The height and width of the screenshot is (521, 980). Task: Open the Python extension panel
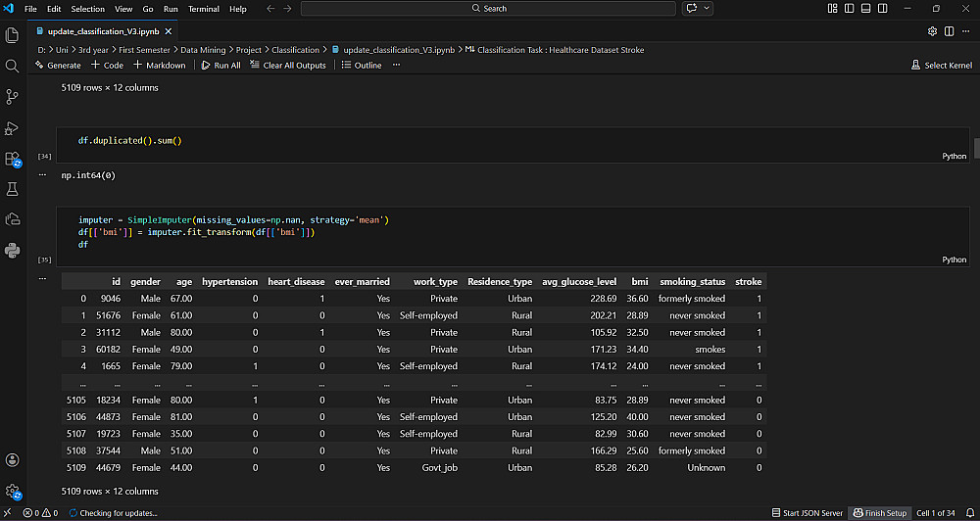coord(12,250)
